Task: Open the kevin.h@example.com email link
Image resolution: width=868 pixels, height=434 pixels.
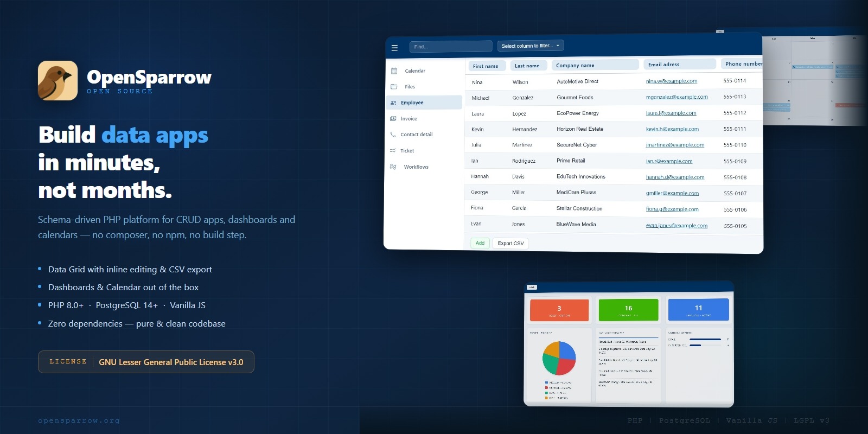Action: point(672,129)
